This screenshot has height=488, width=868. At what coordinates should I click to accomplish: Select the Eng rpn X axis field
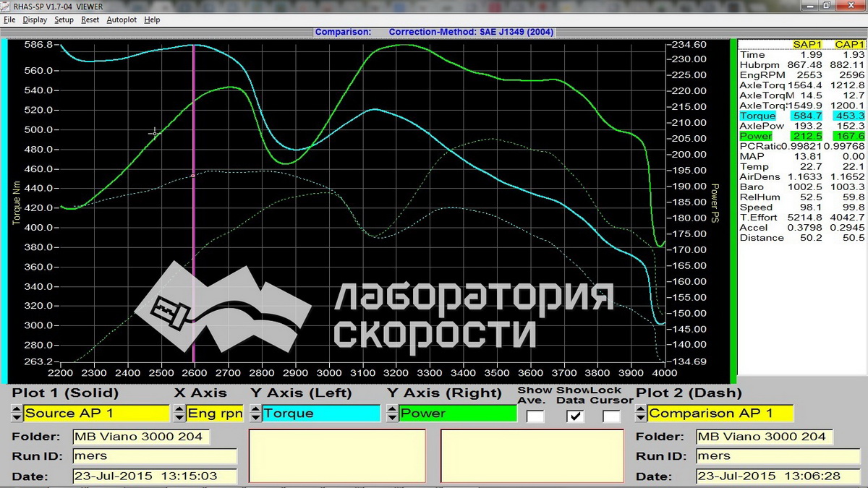(215, 414)
